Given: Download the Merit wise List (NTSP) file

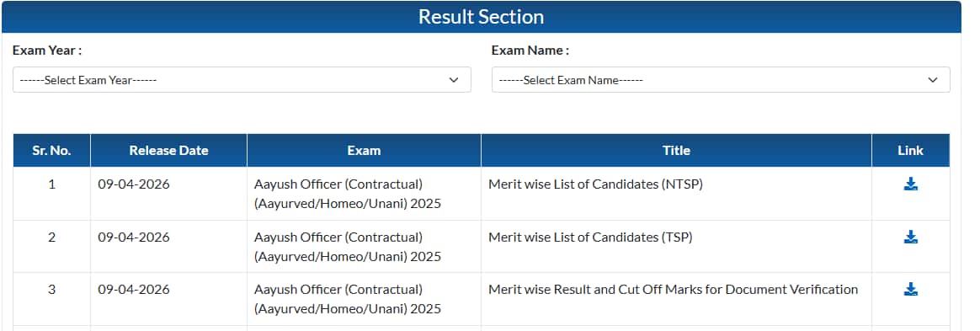Looking at the screenshot, I should 911,184.
